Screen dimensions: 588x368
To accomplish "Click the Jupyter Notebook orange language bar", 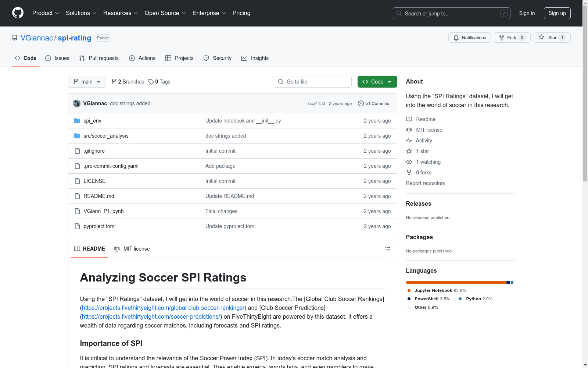I will pos(456,283).
